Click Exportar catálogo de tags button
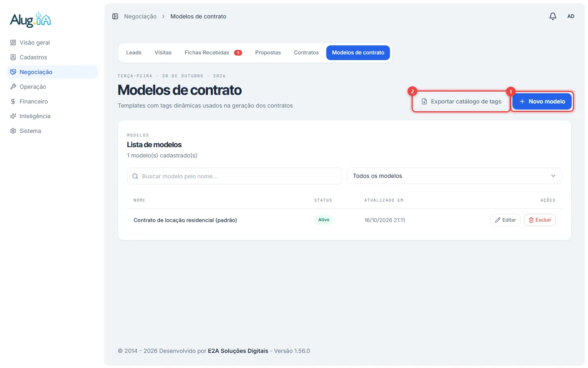 coord(461,101)
